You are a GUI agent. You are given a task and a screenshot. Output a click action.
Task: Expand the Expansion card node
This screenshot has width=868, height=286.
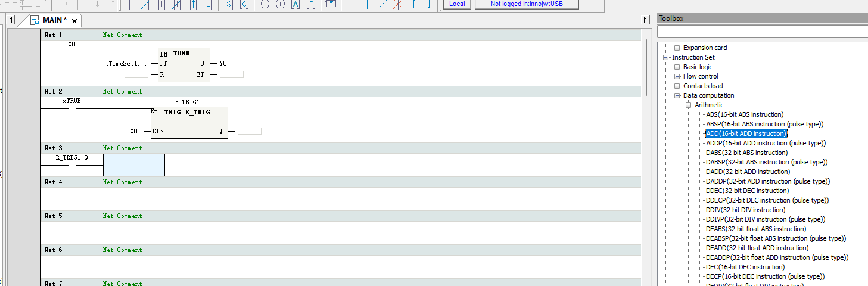click(x=677, y=48)
